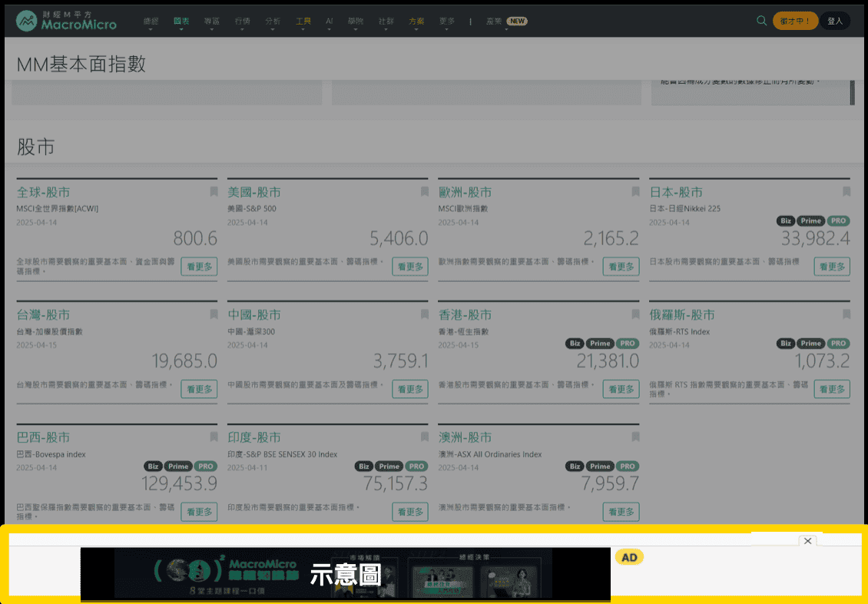Click PRO badge on 日本-股市 card

[838, 221]
